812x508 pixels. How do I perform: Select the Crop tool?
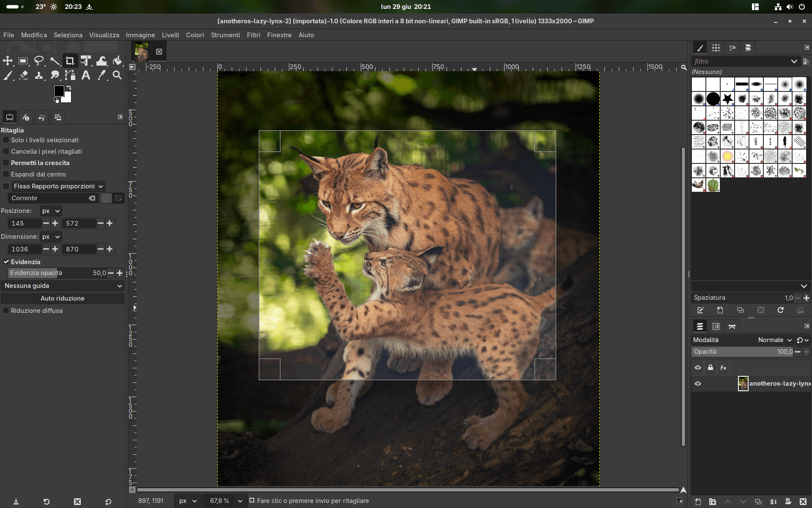[x=70, y=61]
